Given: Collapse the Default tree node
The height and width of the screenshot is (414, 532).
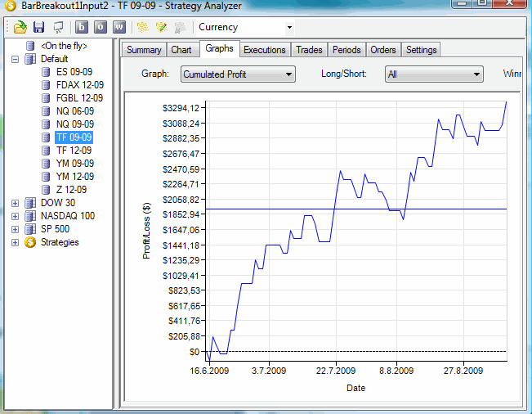Looking at the screenshot, I should [16, 59].
